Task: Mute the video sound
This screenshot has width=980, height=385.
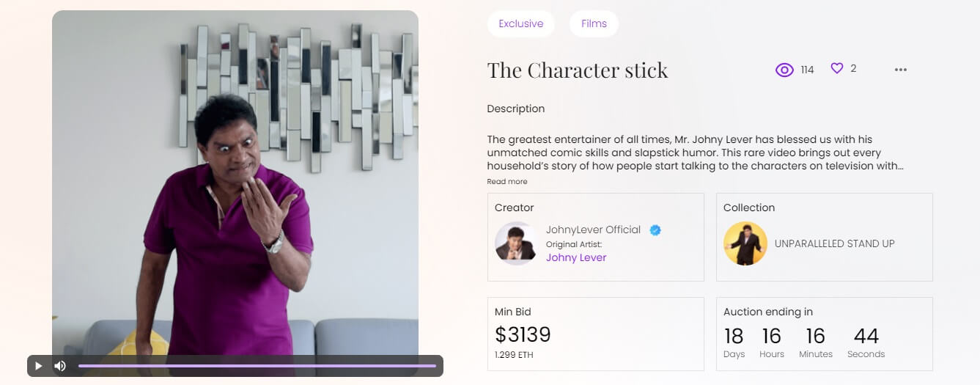Action: point(60,366)
